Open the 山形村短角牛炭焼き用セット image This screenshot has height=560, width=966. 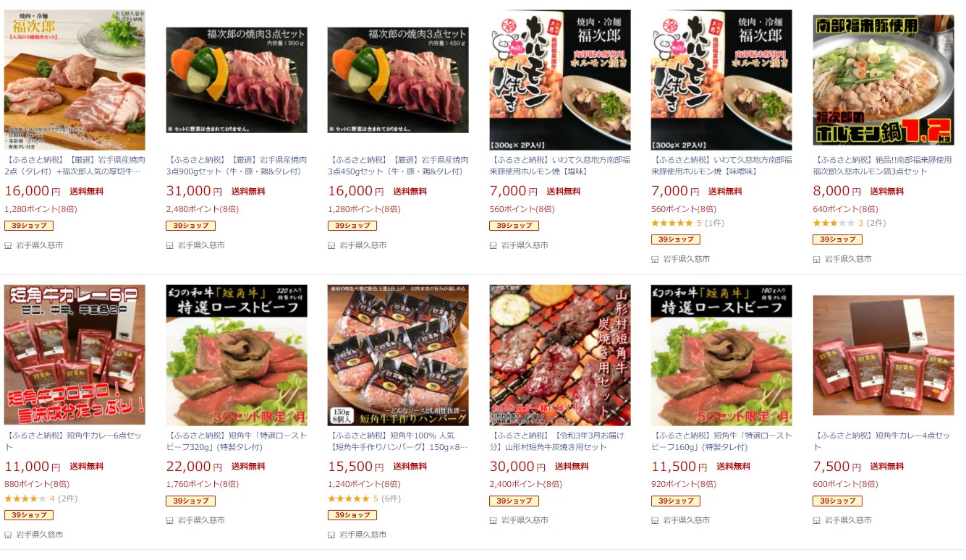click(560, 355)
